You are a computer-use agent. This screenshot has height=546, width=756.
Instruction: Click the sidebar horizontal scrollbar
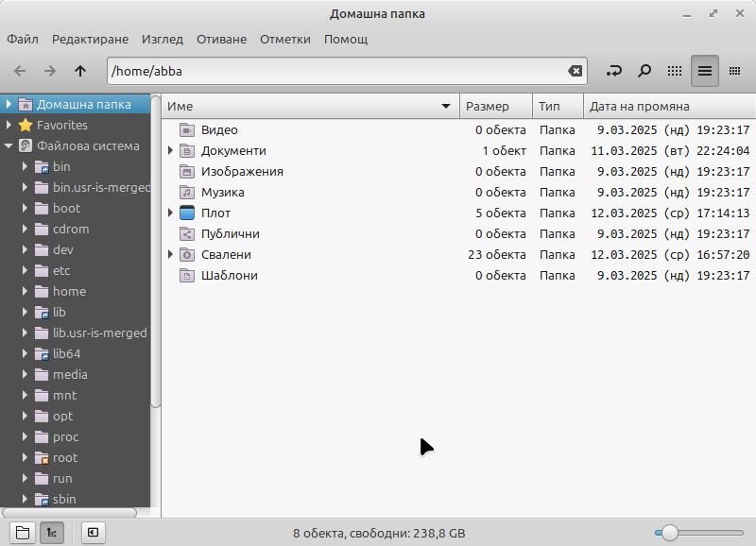(69, 513)
